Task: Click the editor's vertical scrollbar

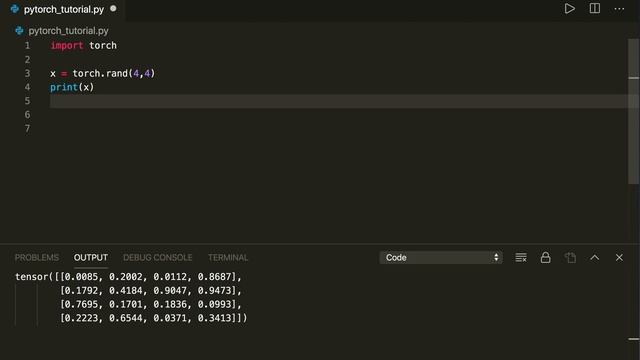Action: (633, 111)
